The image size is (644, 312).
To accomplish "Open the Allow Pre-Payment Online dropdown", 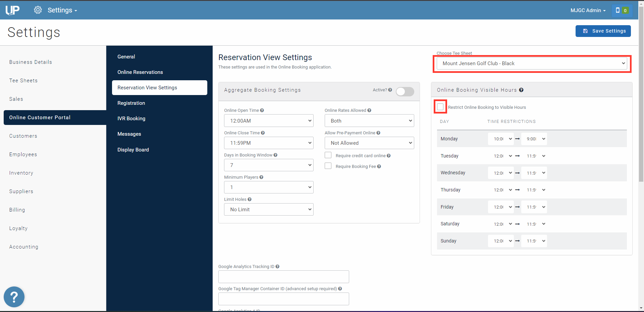I will (x=369, y=143).
